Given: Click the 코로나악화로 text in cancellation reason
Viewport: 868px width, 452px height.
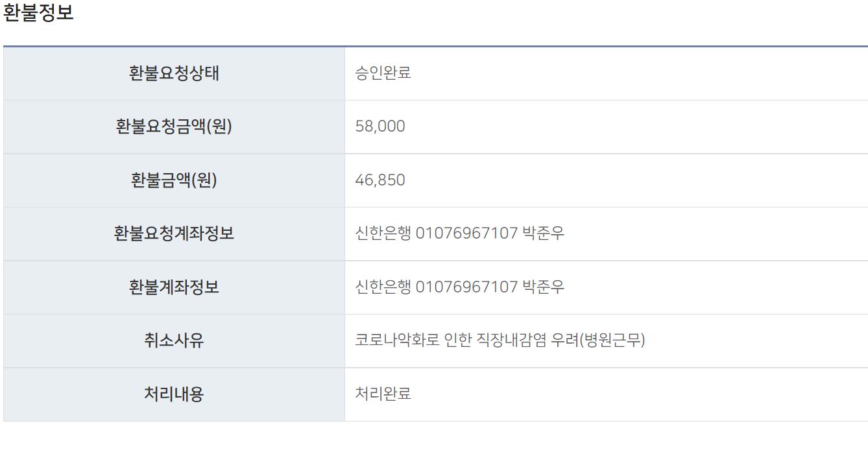Looking at the screenshot, I should tap(397, 340).
